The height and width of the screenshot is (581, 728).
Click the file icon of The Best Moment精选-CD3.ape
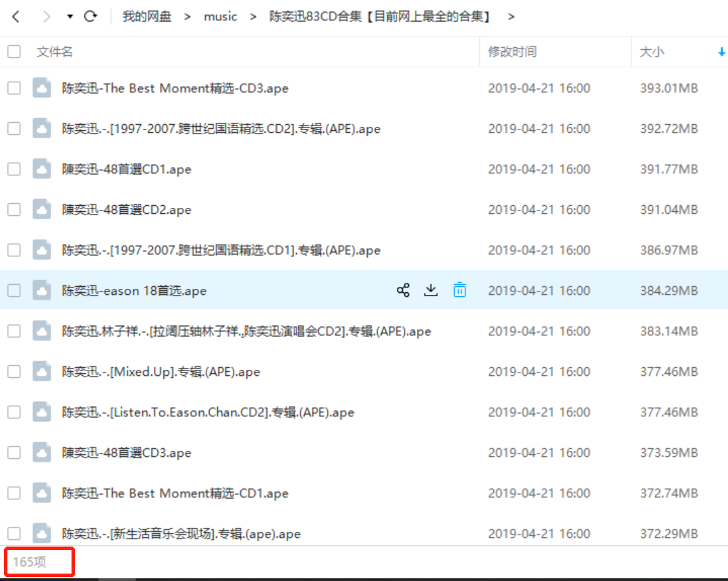coord(42,88)
